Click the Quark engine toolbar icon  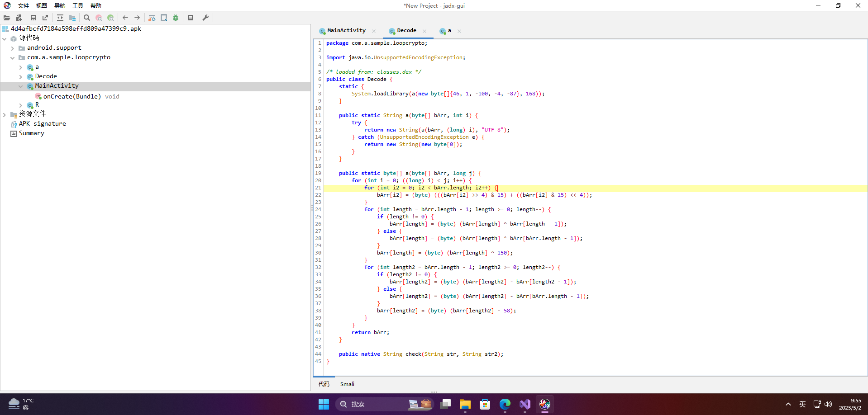pos(164,18)
